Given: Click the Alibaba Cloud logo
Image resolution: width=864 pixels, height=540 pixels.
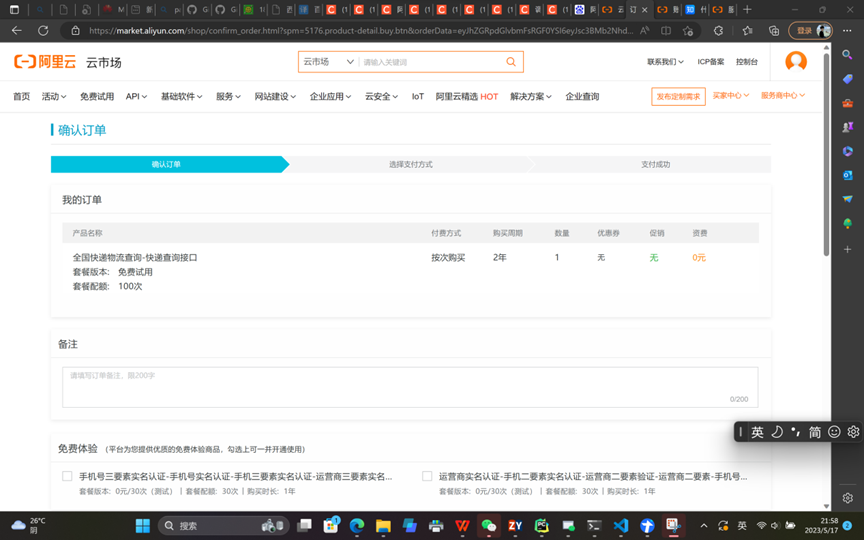Looking at the screenshot, I should coord(45,62).
